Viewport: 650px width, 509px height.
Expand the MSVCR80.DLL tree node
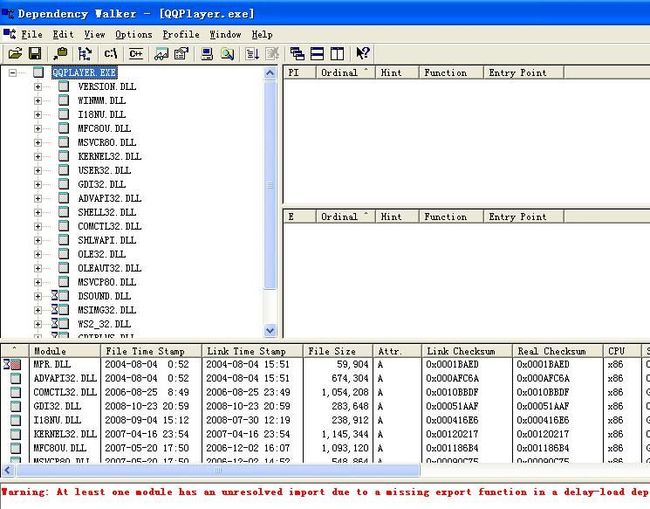click(x=38, y=143)
